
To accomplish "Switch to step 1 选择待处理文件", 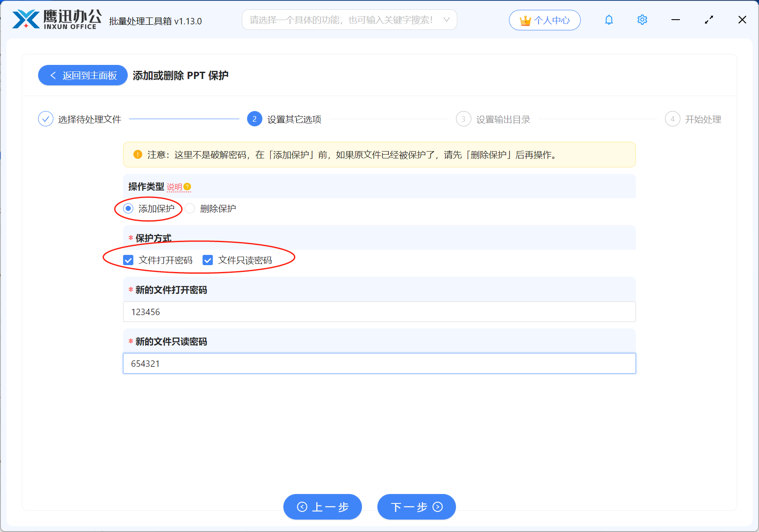I will (46, 119).
